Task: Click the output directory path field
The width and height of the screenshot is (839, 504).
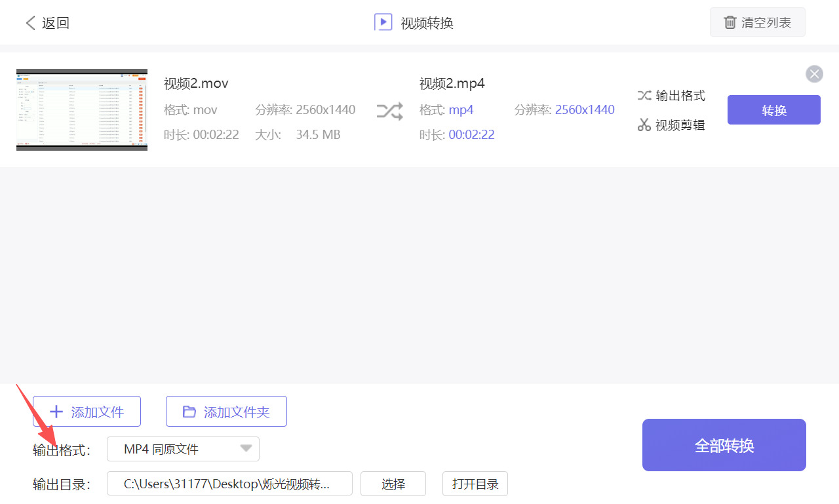Action: point(229,484)
